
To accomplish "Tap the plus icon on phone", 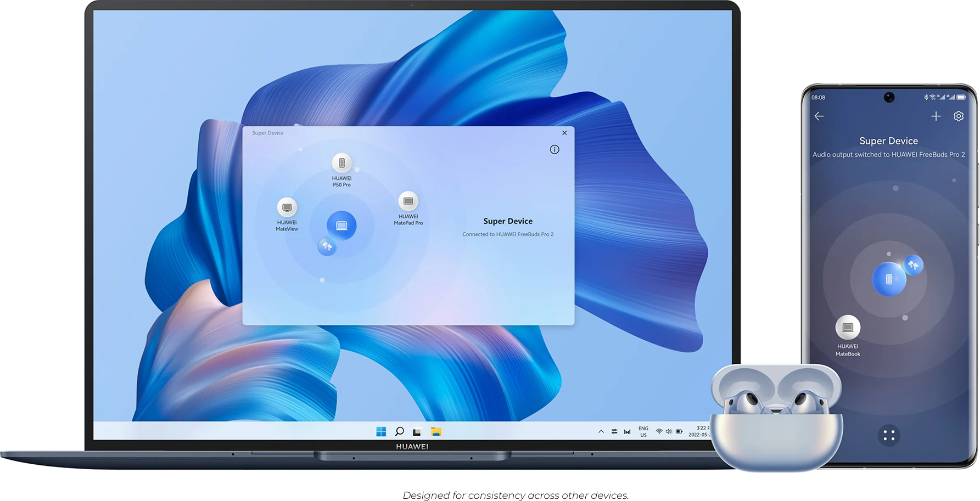I will point(936,116).
